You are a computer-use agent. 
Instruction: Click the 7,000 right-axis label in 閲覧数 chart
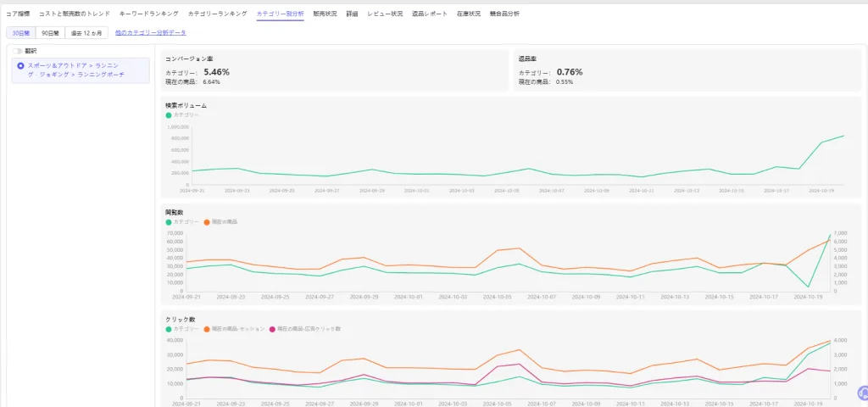[x=840, y=233]
